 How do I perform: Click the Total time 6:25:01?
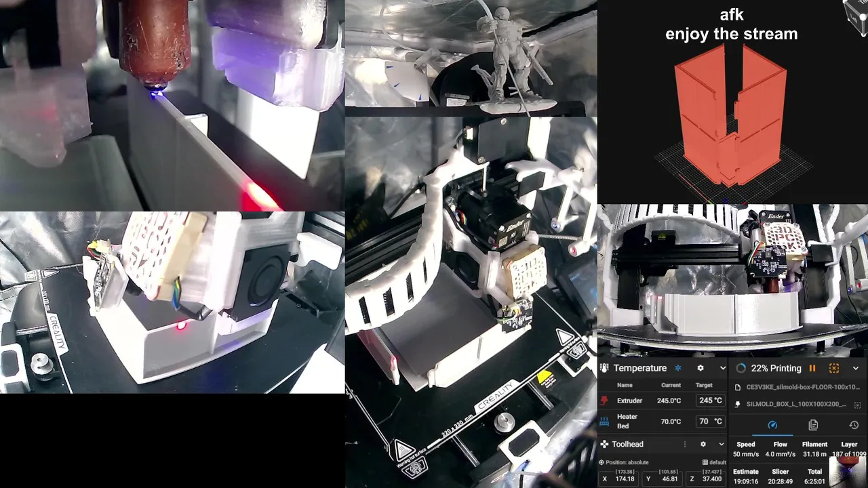tap(814, 481)
